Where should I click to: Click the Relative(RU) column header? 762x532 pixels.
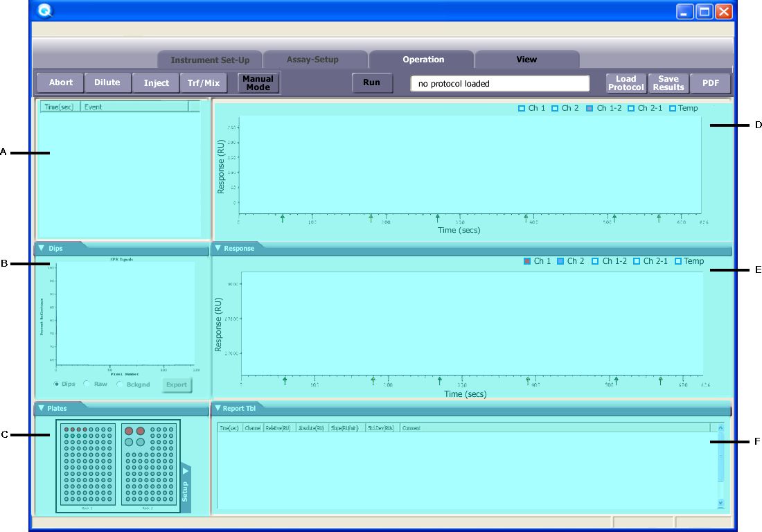tap(279, 428)
